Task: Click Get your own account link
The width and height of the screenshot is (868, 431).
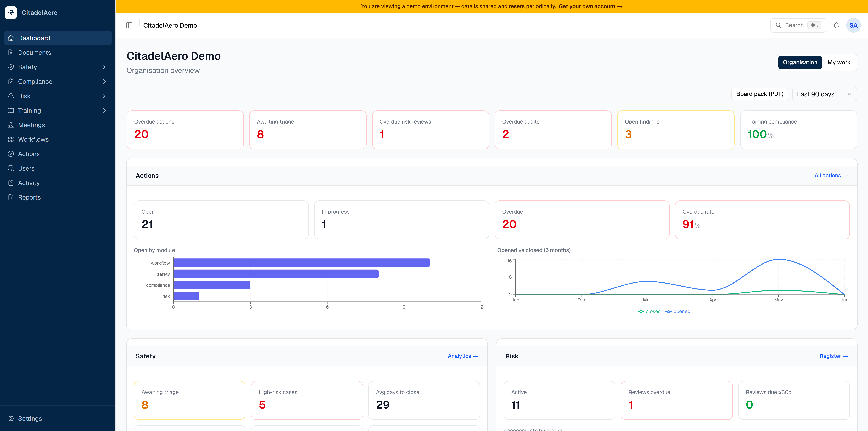Action: point(590,6)
